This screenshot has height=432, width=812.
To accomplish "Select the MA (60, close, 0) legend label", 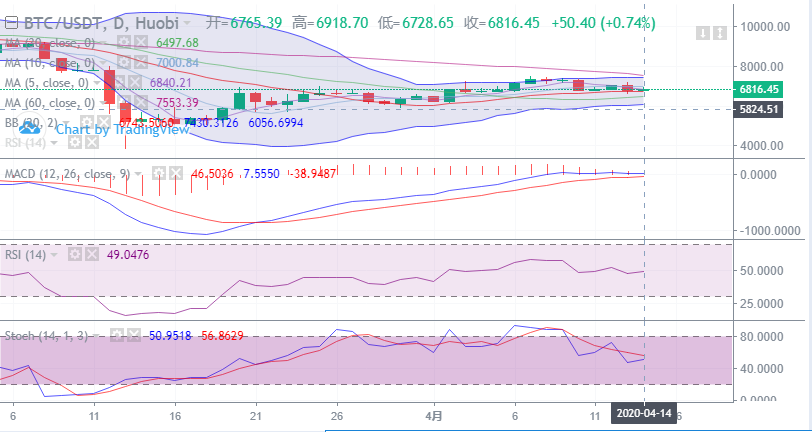I will (x=50, y=103).
